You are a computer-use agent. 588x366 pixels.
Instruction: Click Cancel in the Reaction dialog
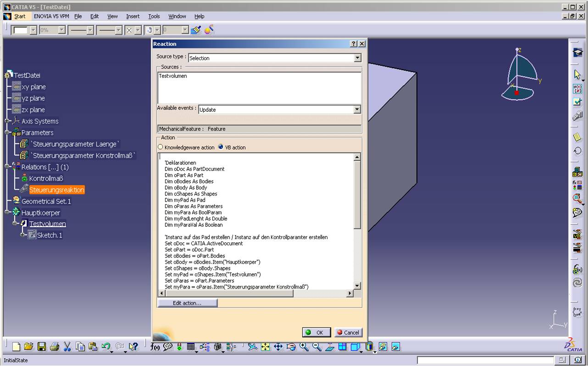pos(348,333)
